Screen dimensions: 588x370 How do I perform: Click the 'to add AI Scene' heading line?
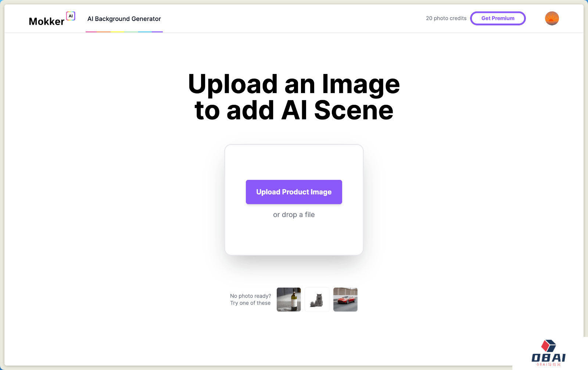[x=294, y=110]
